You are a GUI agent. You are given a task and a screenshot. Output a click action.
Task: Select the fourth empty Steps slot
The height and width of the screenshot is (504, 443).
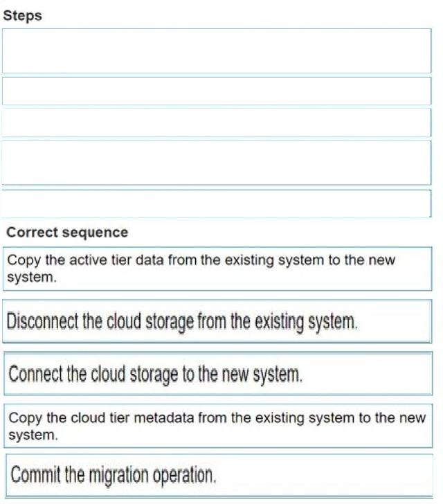pyautogui.click(x=217, y=162)
